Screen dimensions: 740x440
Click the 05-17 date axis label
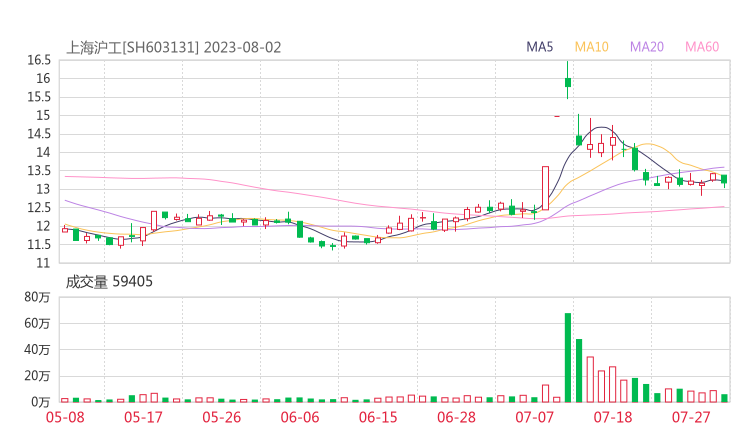point(143,417)
